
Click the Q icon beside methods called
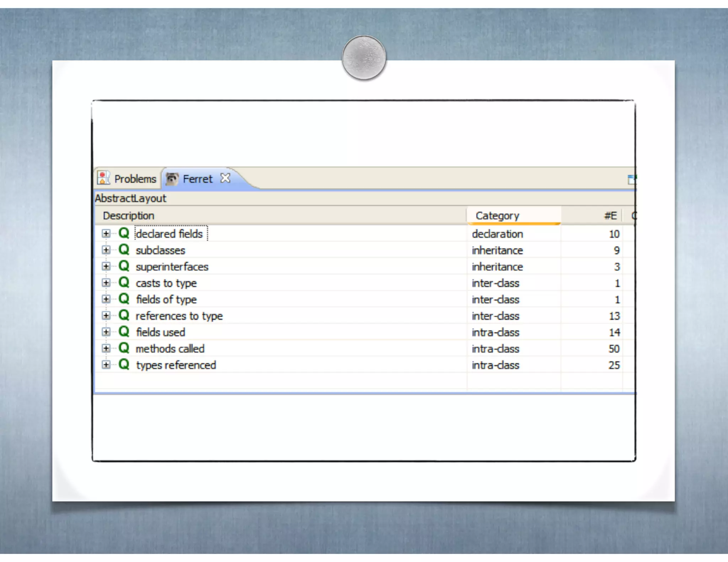(x=124, y=348)
